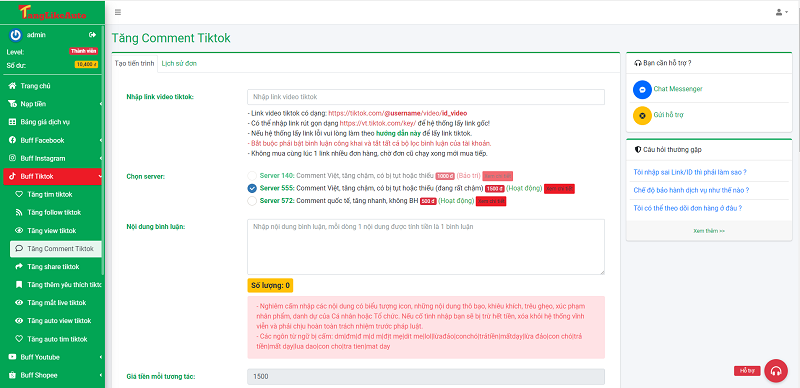Click the Thành viên level badge
Viewport: 800px width, 388px height.
(x=83, y=51)
